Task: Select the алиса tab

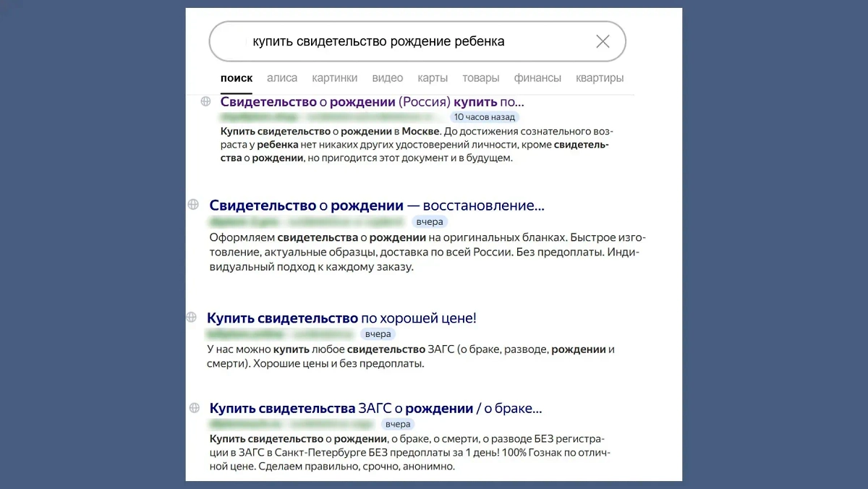Action: (282, 78)
